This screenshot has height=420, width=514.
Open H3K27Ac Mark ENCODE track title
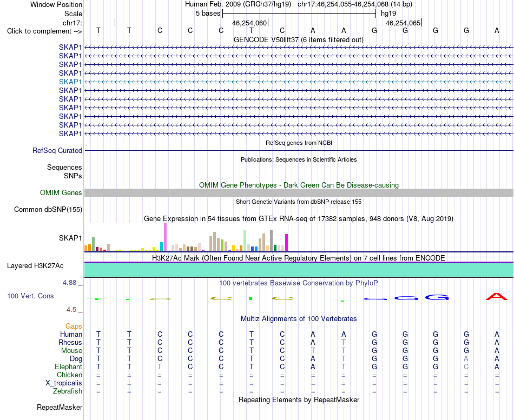pos(299,258)
